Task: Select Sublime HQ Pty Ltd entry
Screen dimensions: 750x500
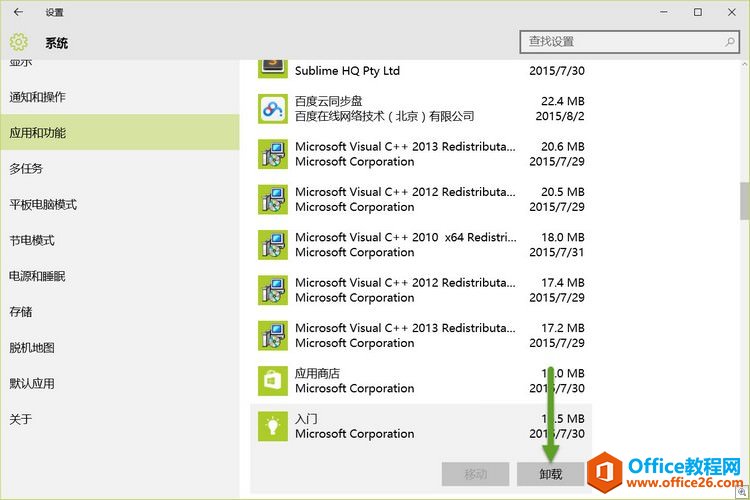Action: click(421, 69)
